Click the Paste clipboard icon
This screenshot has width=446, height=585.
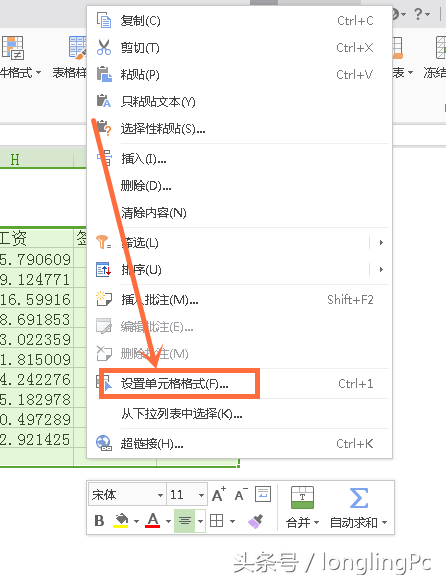(104, 74)
